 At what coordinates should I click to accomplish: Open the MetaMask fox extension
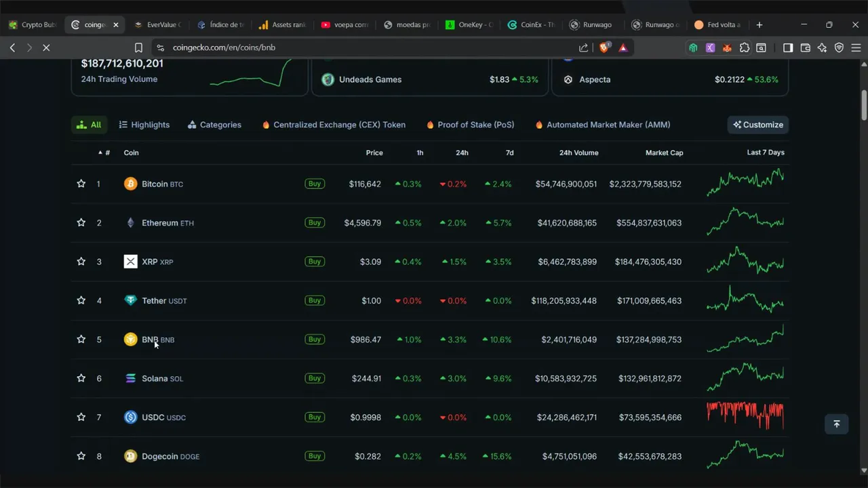(x=727, y=47)
